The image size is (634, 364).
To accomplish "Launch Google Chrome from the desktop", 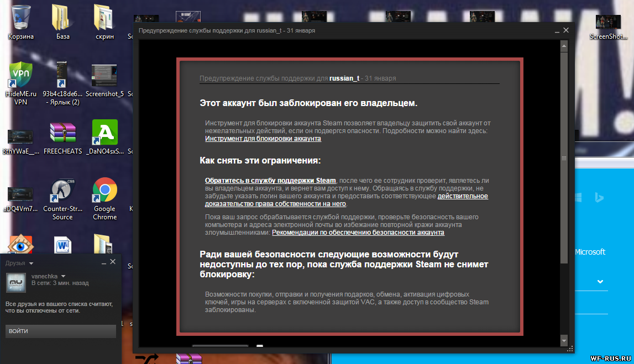I will pyautogui.click(x=104, y=191).
